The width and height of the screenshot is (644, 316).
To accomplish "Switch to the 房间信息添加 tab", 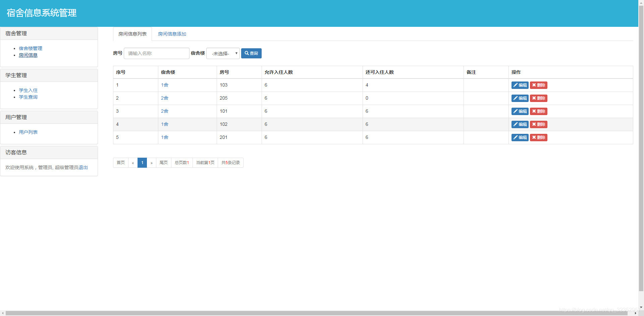I will coord(172,34).
